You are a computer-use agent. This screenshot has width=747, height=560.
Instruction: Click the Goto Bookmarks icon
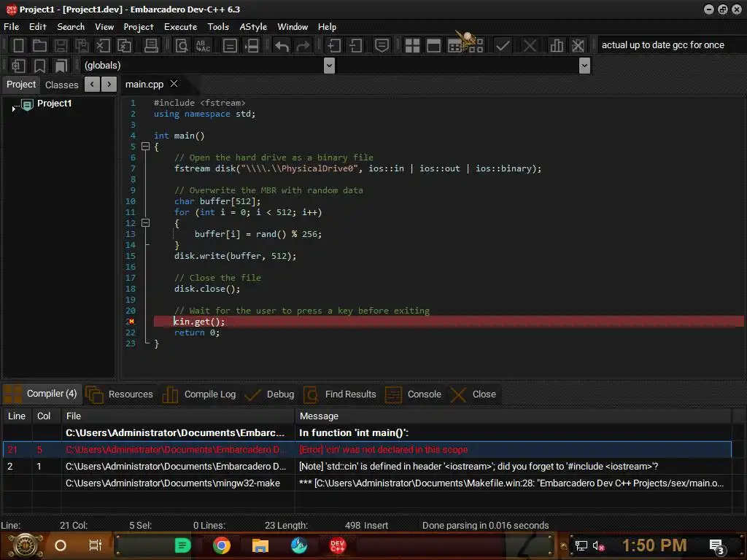tap(61, 66)
